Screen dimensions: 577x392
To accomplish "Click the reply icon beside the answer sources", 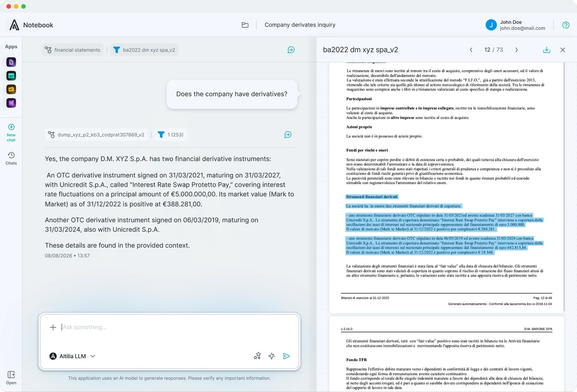I will point(288,135).
